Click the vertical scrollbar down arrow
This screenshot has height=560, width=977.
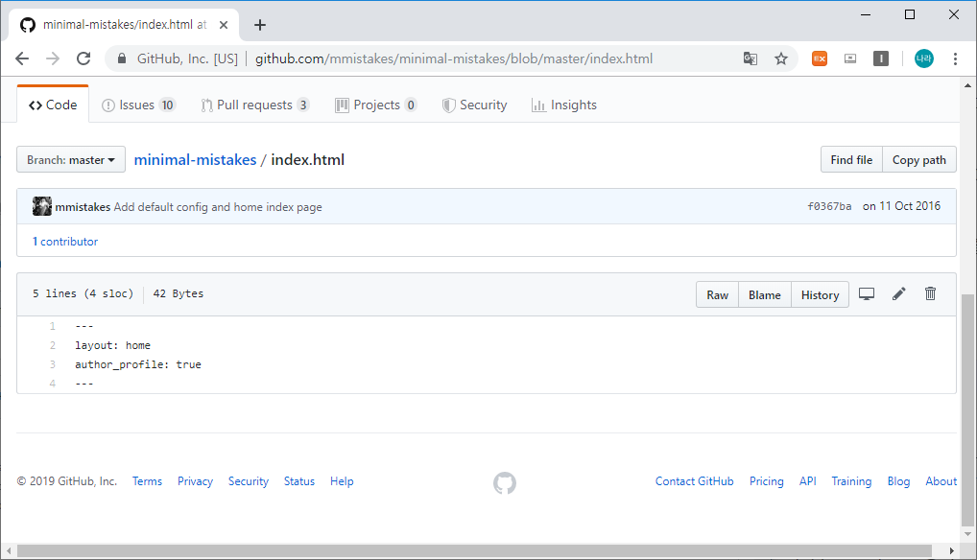tap(967, 534)
